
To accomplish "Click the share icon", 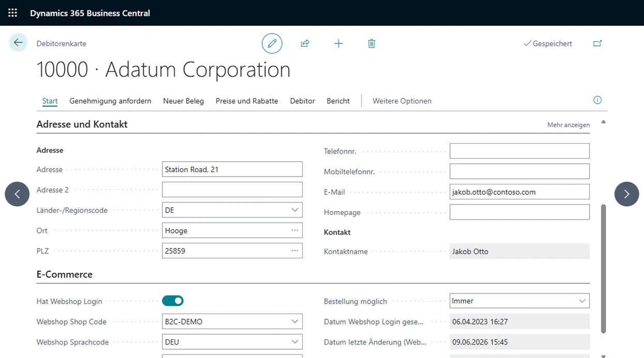I will point(305,43).
